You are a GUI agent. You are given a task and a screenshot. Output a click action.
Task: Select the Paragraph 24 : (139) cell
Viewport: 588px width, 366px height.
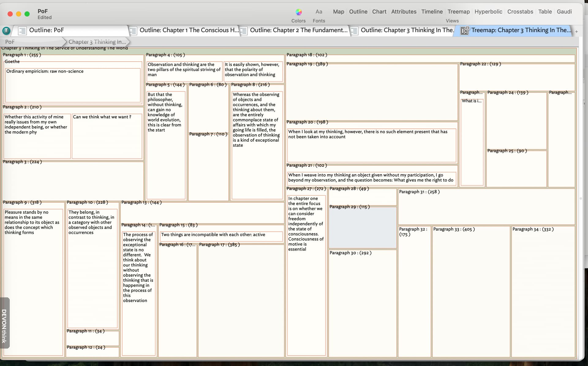pos(516,121)
